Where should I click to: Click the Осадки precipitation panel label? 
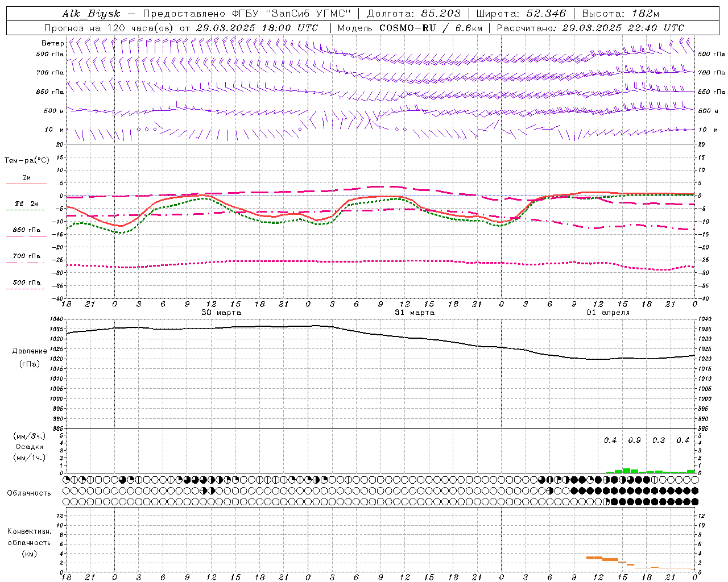[30, 447]
